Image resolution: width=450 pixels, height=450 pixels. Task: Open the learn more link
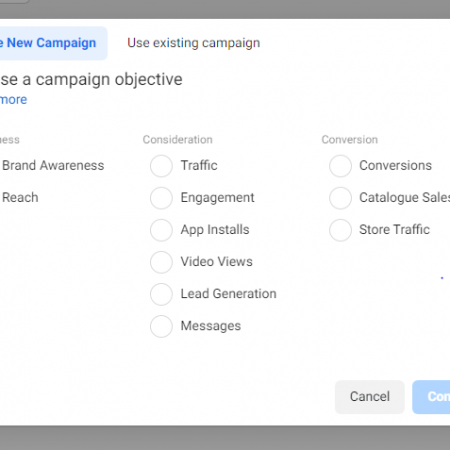[13, 100]
